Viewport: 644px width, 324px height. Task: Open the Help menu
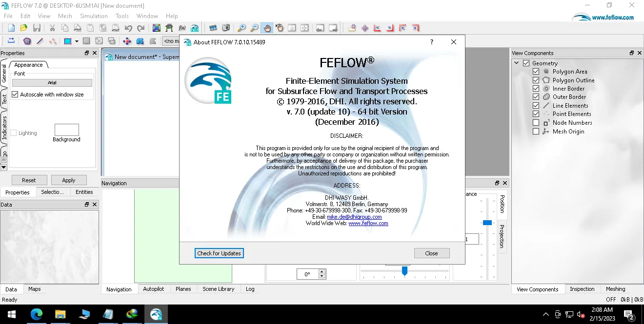172,16
